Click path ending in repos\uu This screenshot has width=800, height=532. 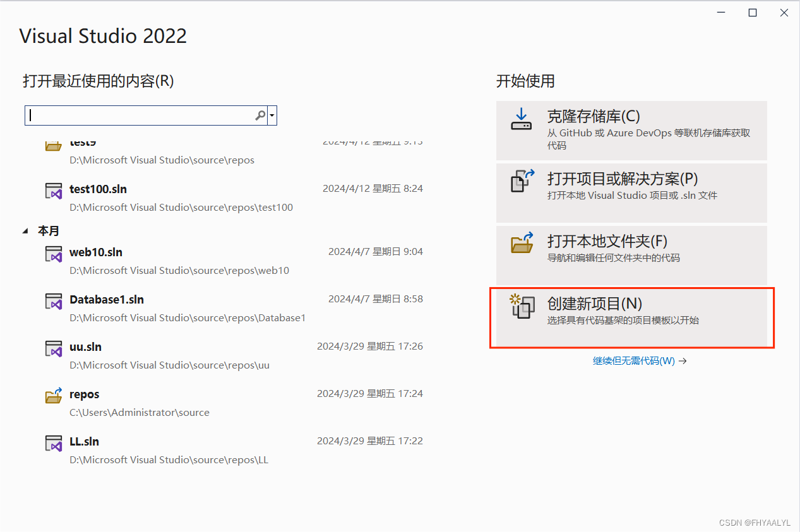(x=169, y=365)
